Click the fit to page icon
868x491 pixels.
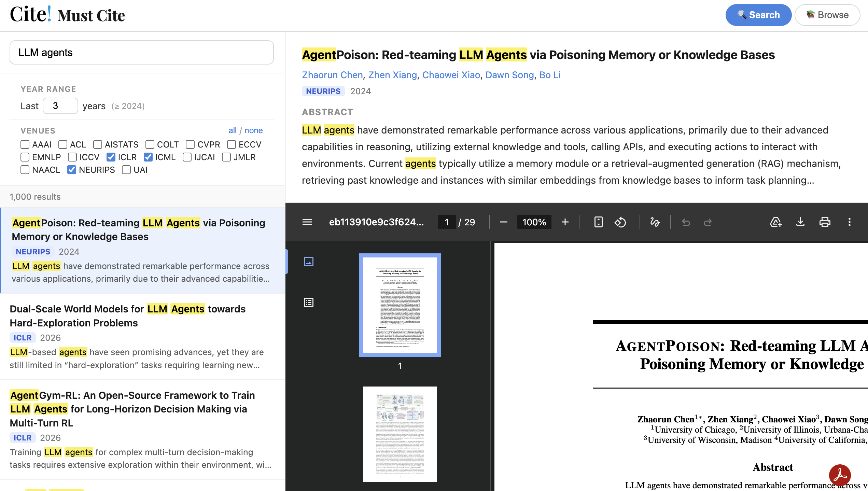[x=598, y=222]
